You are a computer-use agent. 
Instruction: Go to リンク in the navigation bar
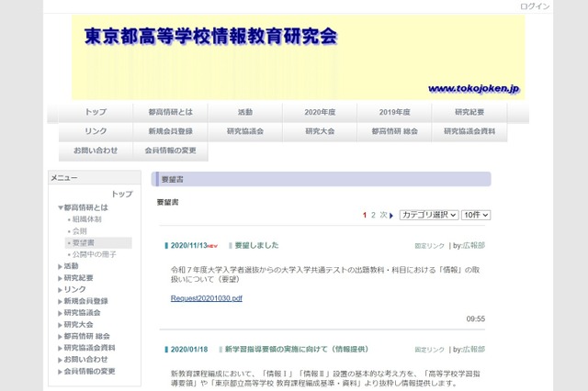96,131
